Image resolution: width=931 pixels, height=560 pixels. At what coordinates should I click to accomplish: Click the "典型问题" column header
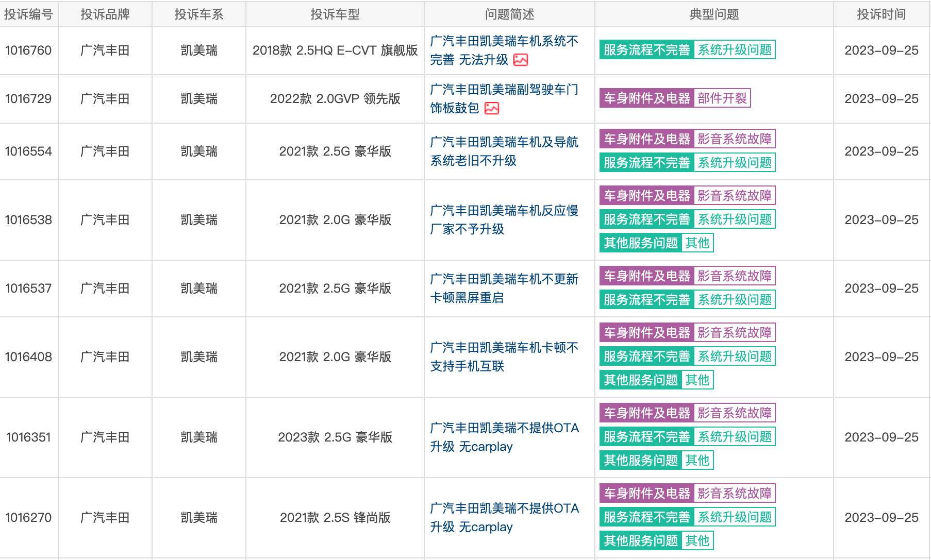coord(714,14)
